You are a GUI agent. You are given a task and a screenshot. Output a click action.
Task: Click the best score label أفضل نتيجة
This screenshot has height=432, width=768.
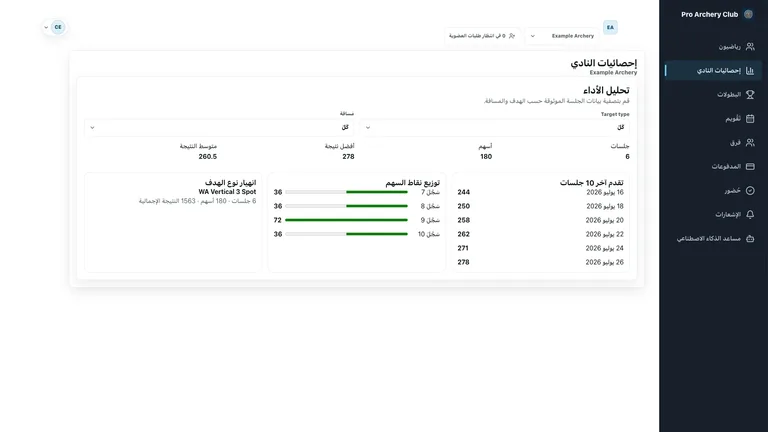coord(339,146)
